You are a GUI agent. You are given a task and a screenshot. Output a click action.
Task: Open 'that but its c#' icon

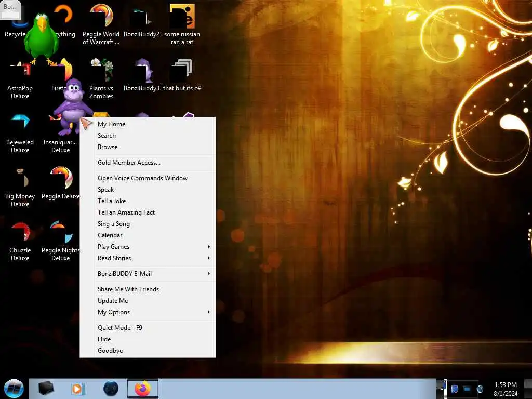pyautogui.click(x=182, y=75)
